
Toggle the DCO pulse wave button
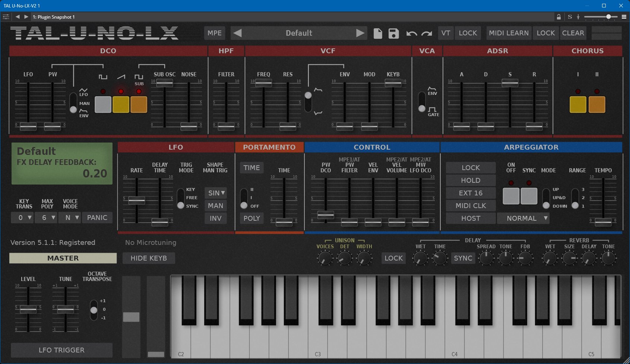pyautogui.click(x=103, y=104)
